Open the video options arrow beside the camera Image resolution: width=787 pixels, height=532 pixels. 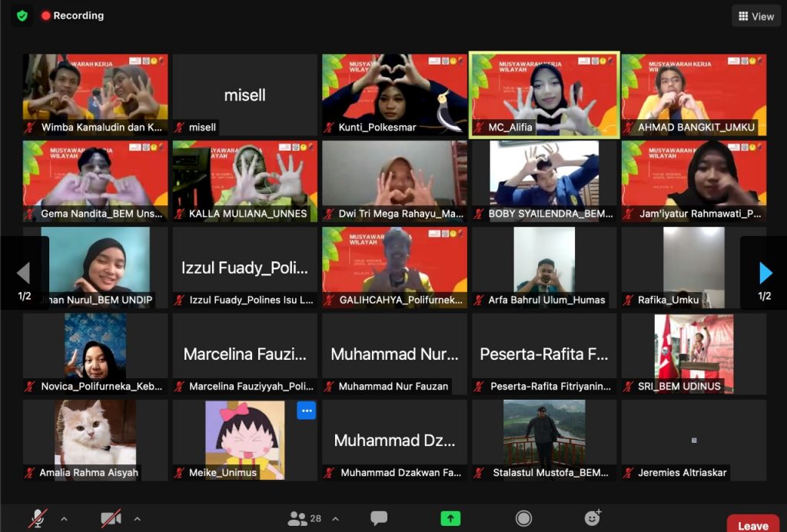point(138,519)
